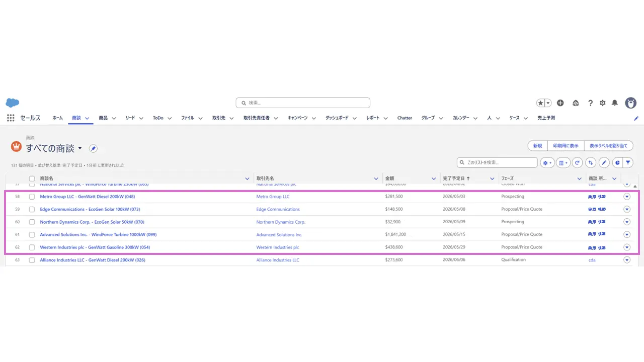Click the Qualification phase cell

tap(513, 260)
